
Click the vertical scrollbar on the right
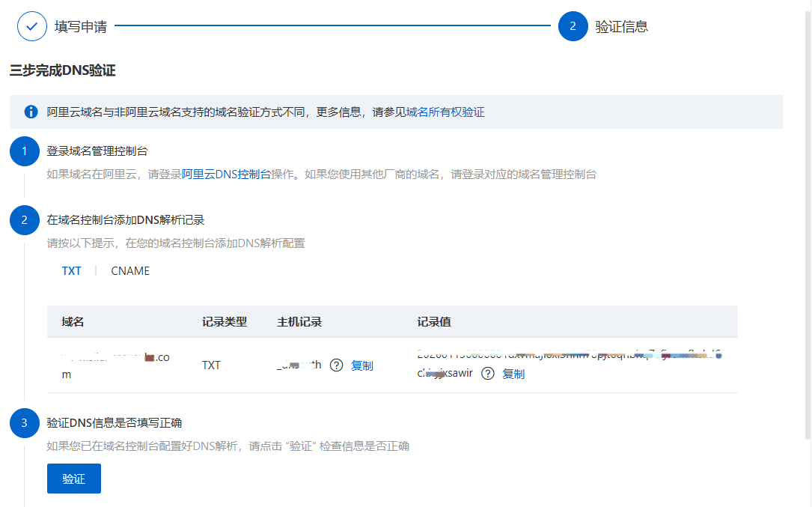807,225
